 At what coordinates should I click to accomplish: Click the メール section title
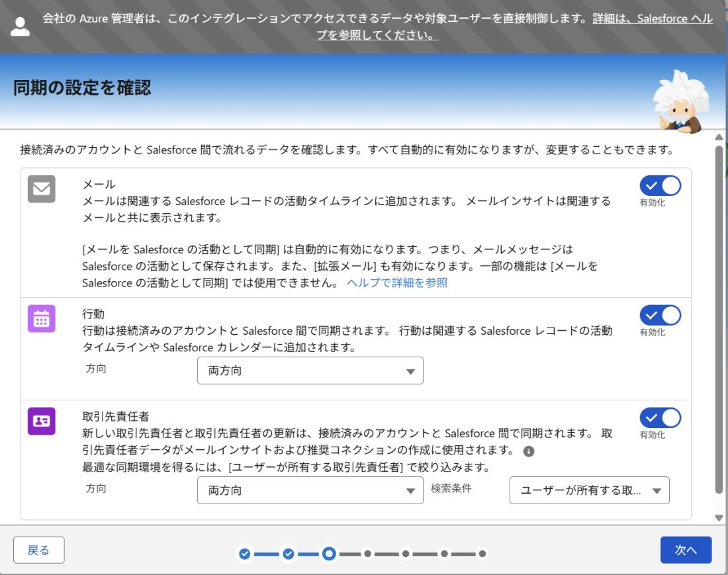pyautogui.click(x=99, y=184)
